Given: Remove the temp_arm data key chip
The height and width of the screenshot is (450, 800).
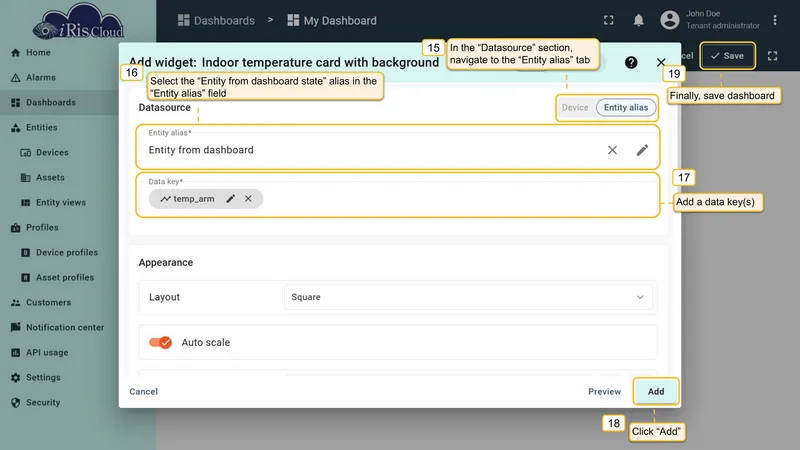Looking at the screenshot, I should (x=248, y=198).
